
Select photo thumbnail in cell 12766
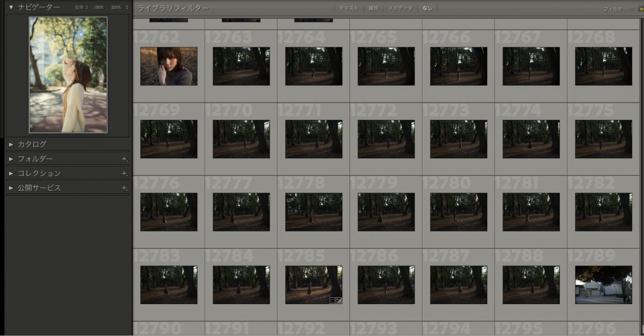pyautogui.click(x=459, y=66)
